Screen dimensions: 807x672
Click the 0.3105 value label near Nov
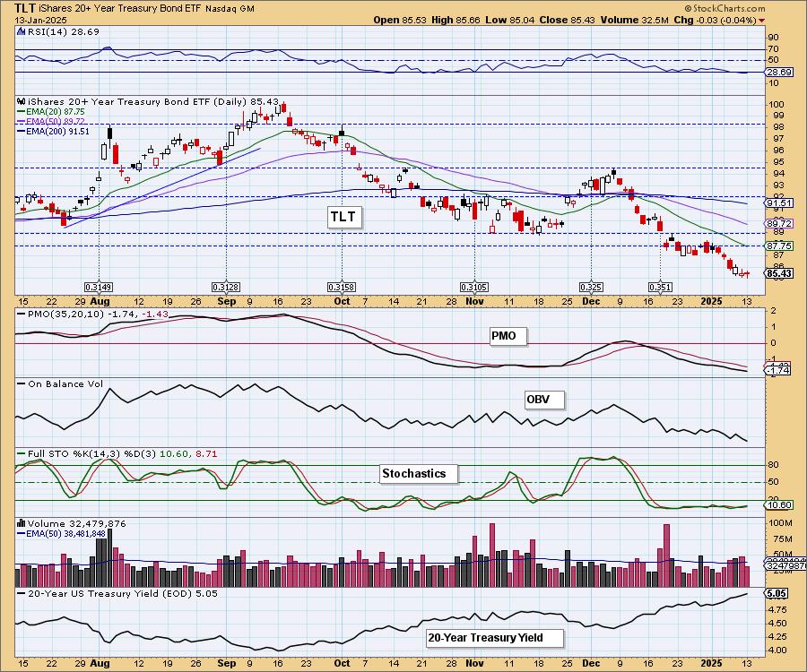tap(474, 287)
